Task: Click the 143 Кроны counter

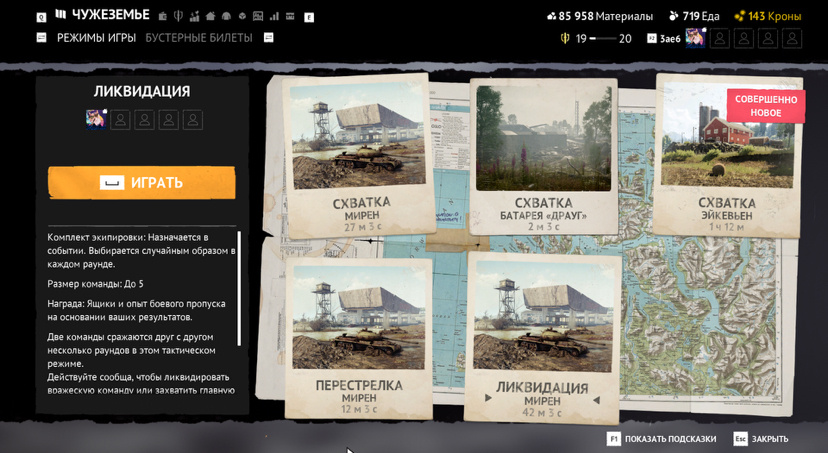Action: pos(768,16)
